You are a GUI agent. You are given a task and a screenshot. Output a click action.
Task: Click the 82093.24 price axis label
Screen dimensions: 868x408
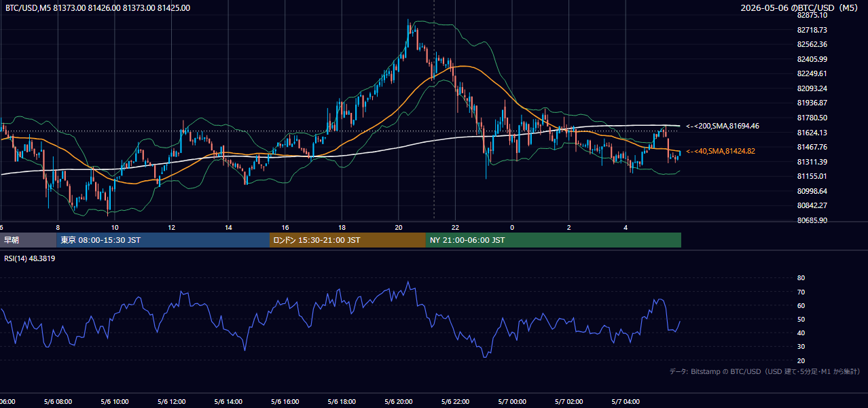[x=812, y=88]
